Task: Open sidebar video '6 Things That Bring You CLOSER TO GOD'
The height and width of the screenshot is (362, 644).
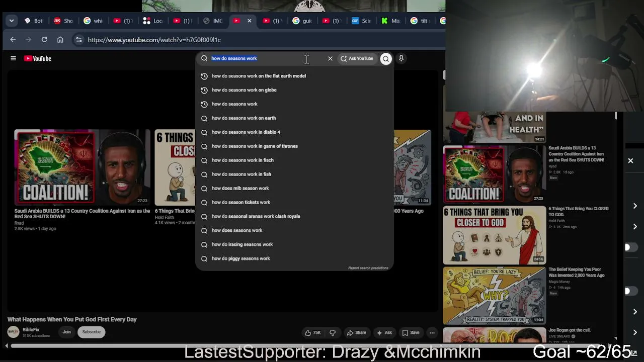Action: [494, 235]
